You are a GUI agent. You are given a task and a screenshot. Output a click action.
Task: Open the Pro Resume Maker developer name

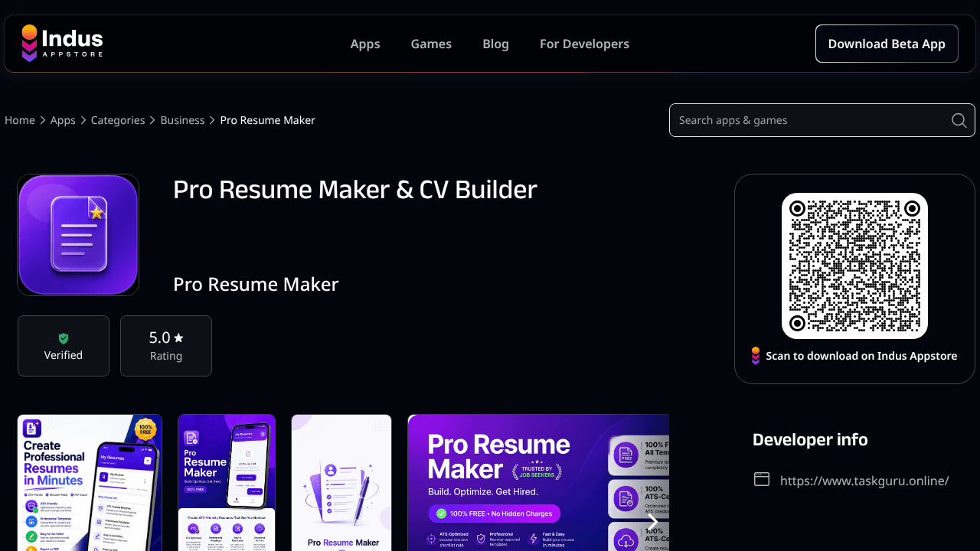(x=256, y=284)
